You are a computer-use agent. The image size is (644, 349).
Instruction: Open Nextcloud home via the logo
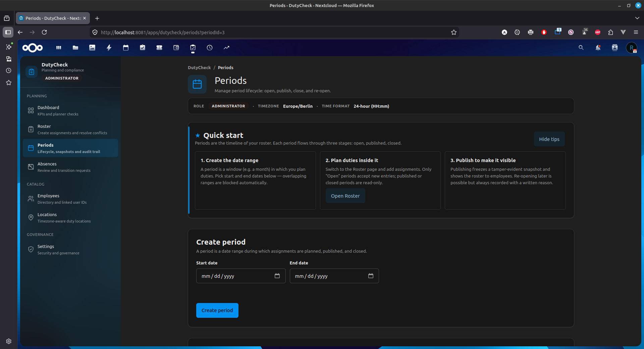point(33,48)
